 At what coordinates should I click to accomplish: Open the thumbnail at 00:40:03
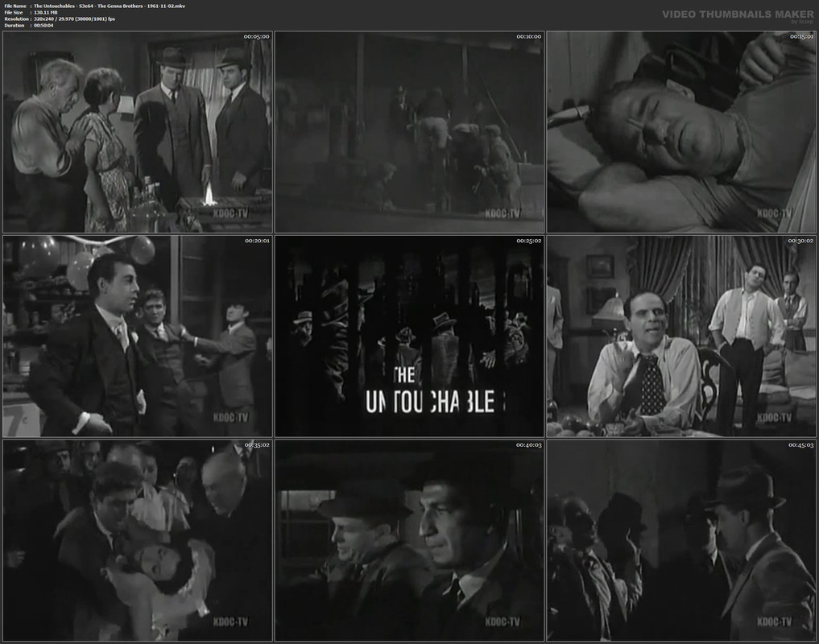click(x=409, y=541)
